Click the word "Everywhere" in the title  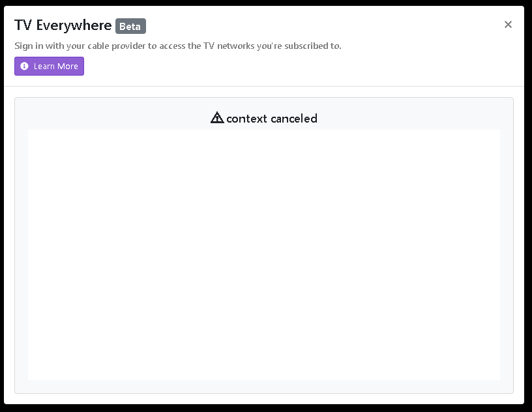pos(74,26)
